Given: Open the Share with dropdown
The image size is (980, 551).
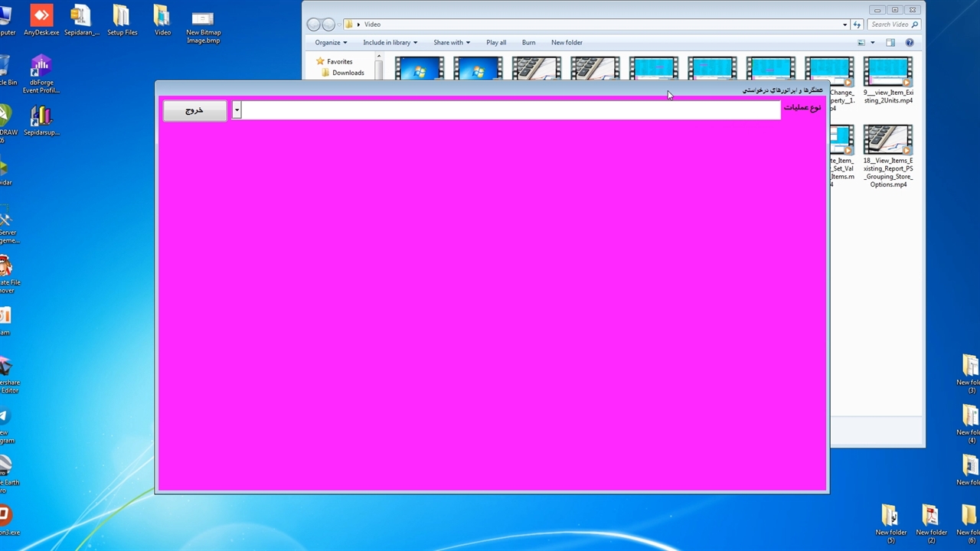Looking at the screenshot, I should 451,43.
